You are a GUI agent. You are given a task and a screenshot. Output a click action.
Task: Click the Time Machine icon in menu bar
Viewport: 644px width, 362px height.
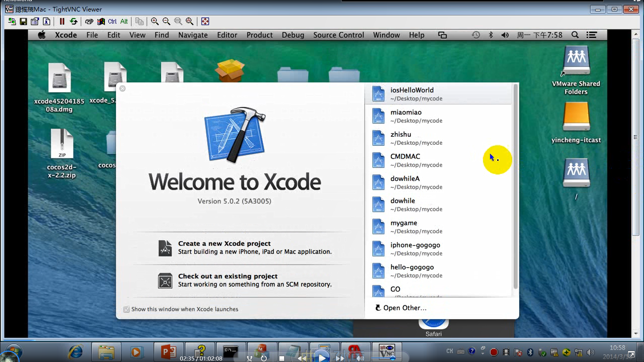coord(476,35)
